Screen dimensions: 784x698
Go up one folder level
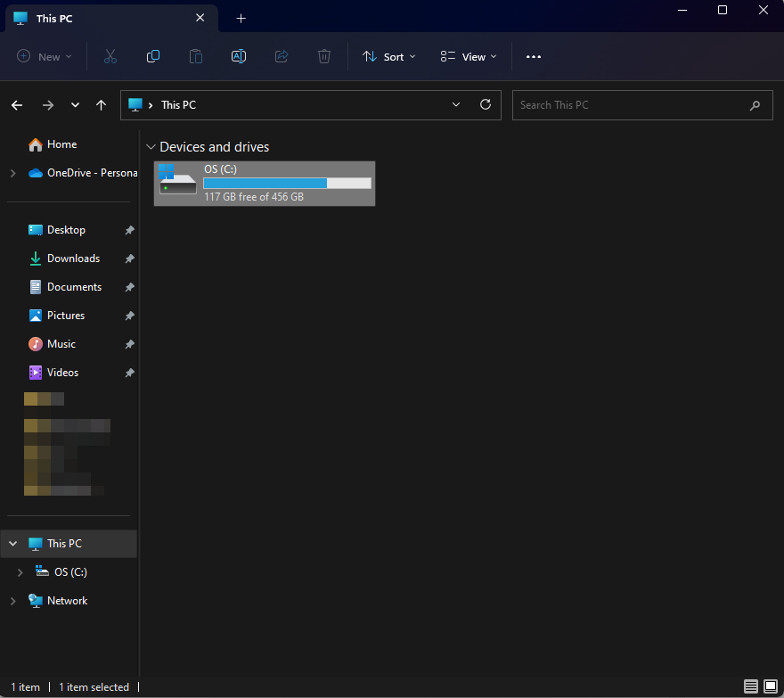[102, 105]
